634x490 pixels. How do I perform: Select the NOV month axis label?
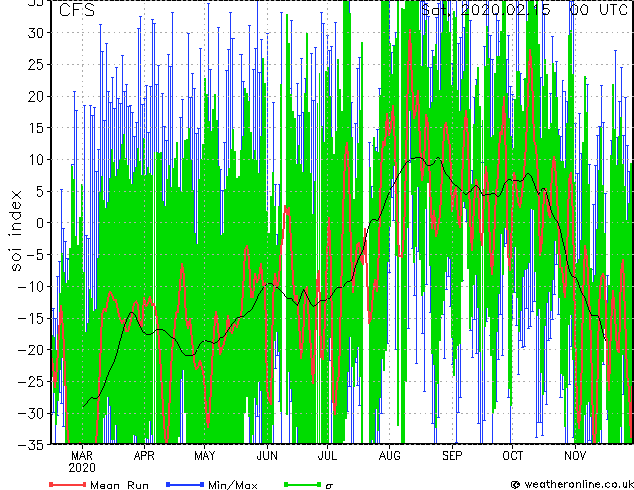point(575,456)
